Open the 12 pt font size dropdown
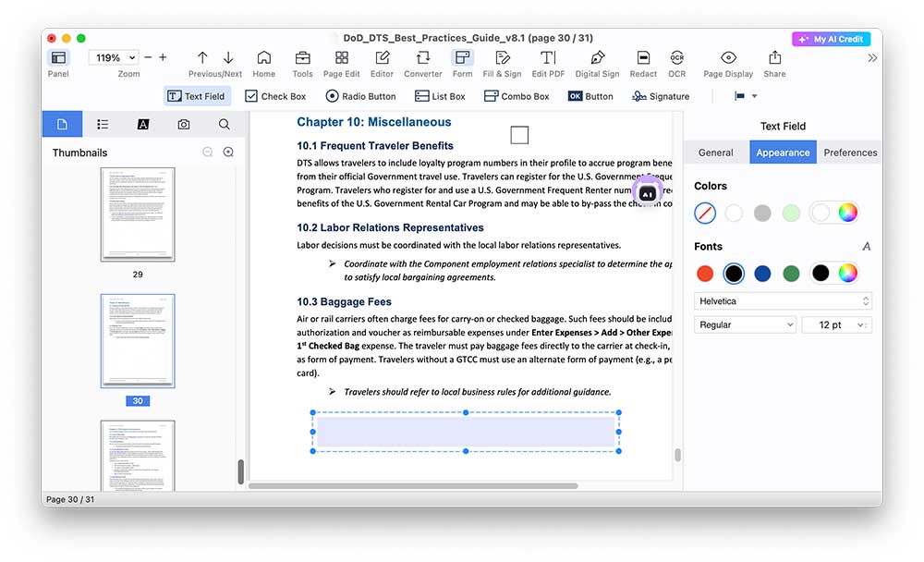The height and width of the screenshot is (562, 924). (x=837, y=325)
